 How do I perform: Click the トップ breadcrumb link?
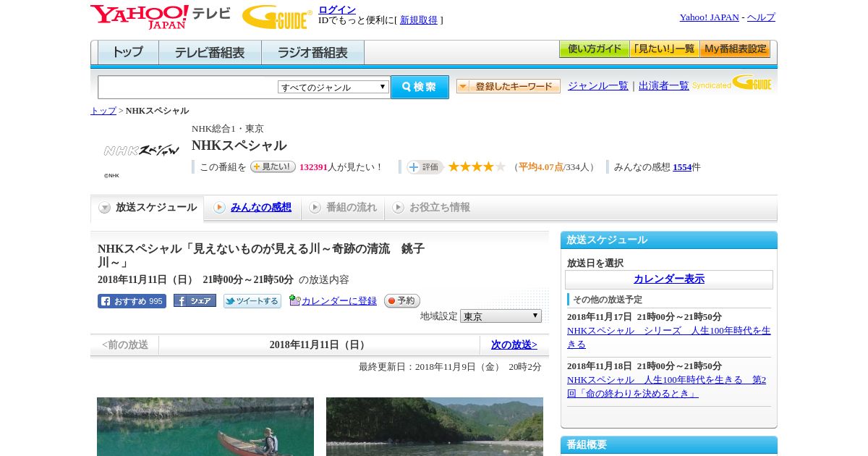(x=103, y=111)
